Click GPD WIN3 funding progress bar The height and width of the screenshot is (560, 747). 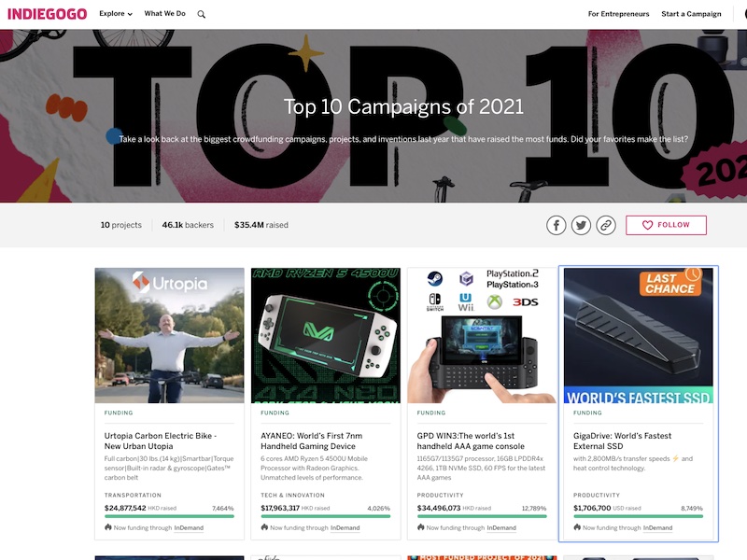pos(482,516)
